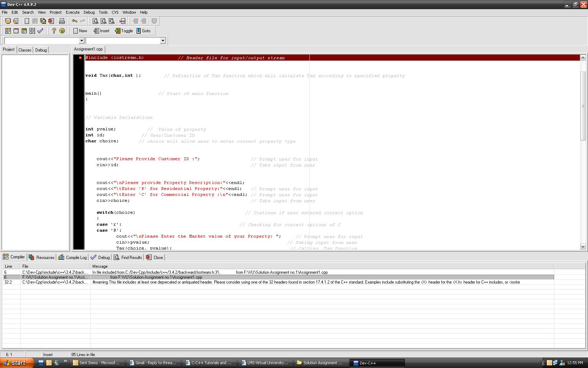Click Toggle bookmark button
Image resolution: width=588 pixels, height=368 pixels.
124,31
